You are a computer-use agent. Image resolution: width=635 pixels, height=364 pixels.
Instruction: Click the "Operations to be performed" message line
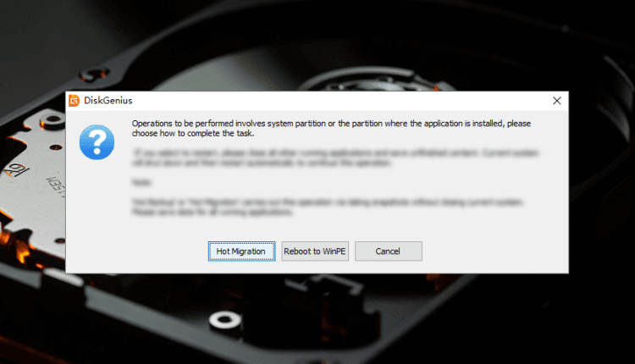point(331,124)
